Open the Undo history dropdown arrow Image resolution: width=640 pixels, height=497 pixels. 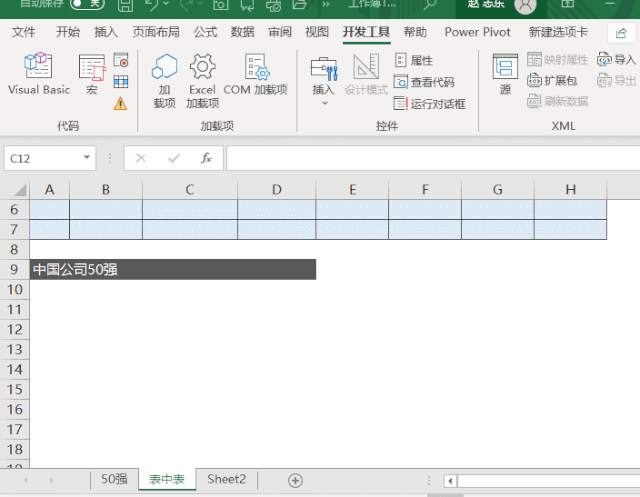click(166, 4)
